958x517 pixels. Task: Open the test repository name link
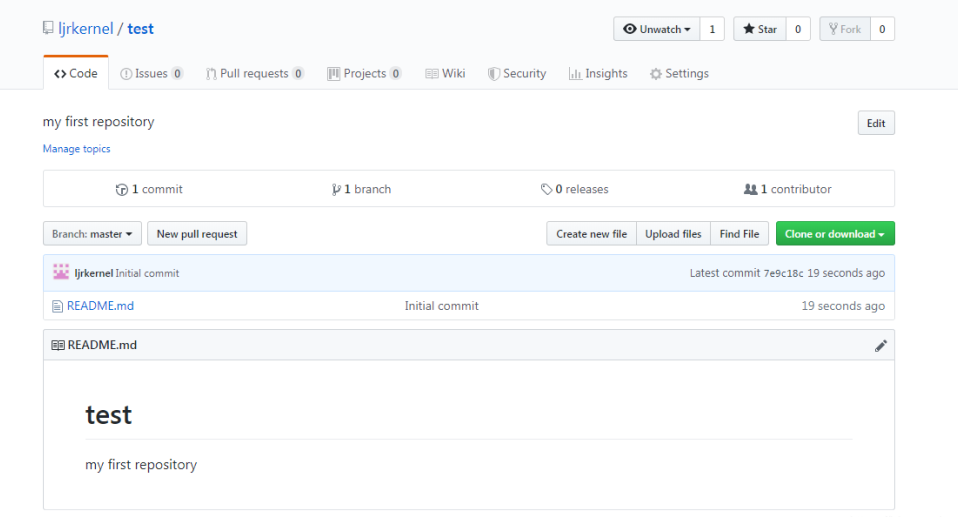pyautogui.click(x=141, y=29)
